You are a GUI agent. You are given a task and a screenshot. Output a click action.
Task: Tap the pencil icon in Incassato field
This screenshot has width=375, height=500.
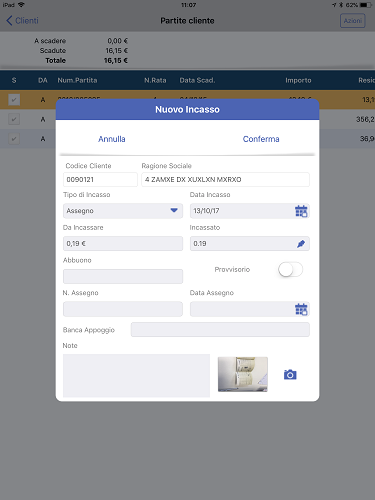tap(301, 244)
